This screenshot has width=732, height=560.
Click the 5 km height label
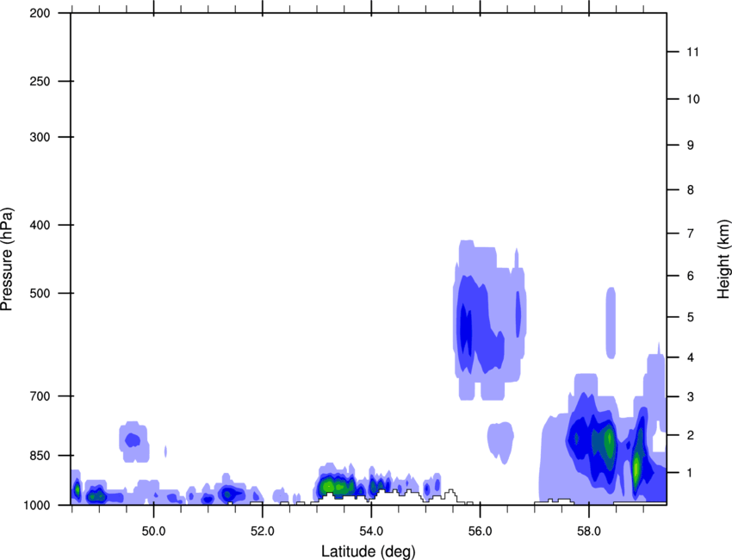691,317
